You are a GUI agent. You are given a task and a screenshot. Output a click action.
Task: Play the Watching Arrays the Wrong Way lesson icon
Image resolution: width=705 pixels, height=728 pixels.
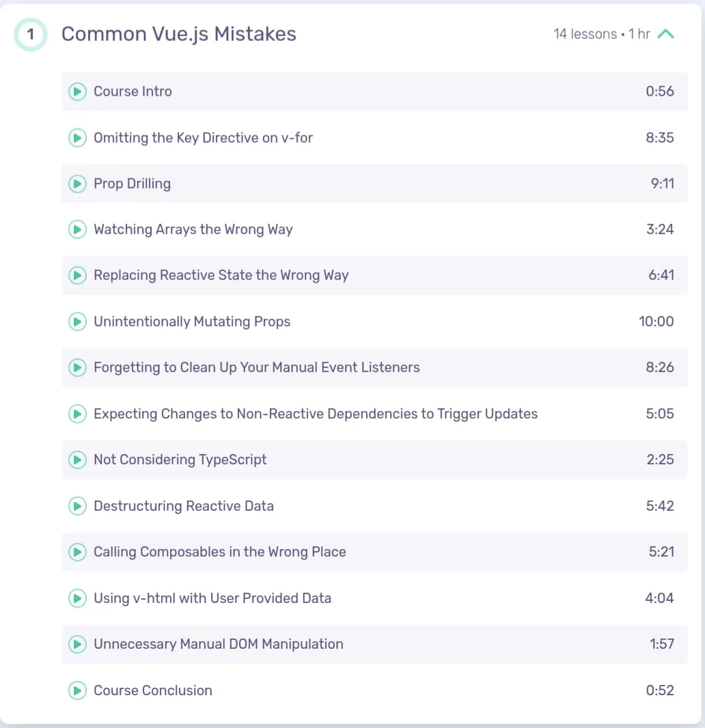click(78, 229)
